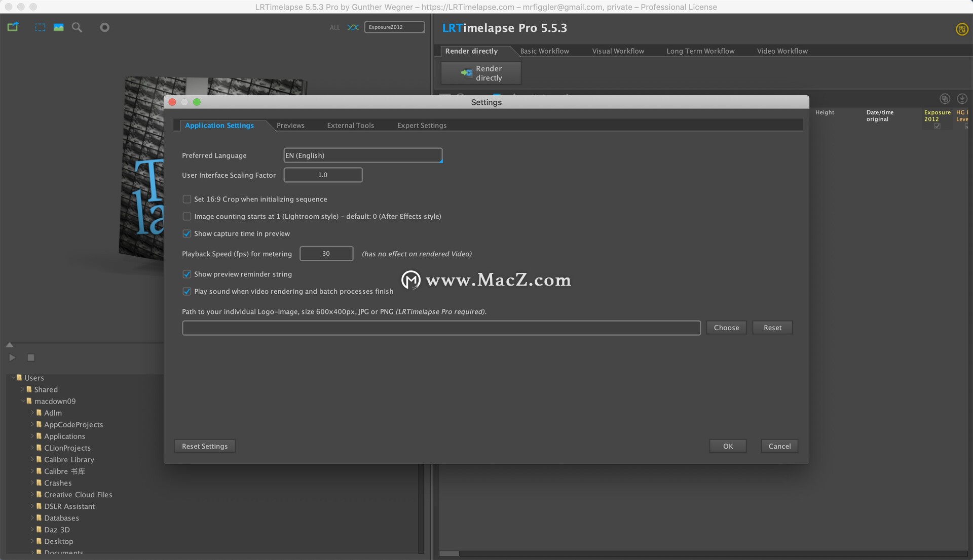973x560 pixels.
Task: Open the Visual Workflow tab
Action: (618, 51)
